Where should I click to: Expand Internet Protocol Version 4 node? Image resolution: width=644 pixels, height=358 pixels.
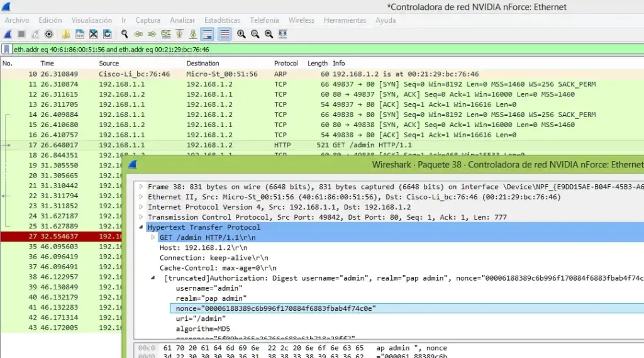[141, 207]
